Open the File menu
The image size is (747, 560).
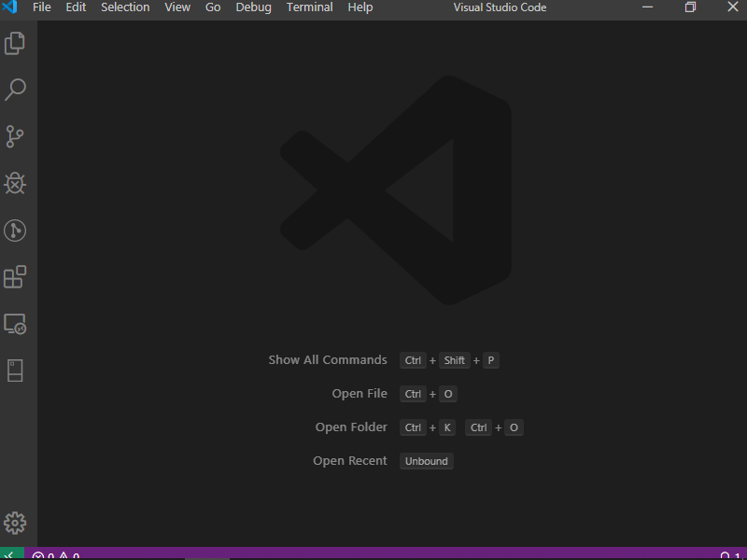41,7
